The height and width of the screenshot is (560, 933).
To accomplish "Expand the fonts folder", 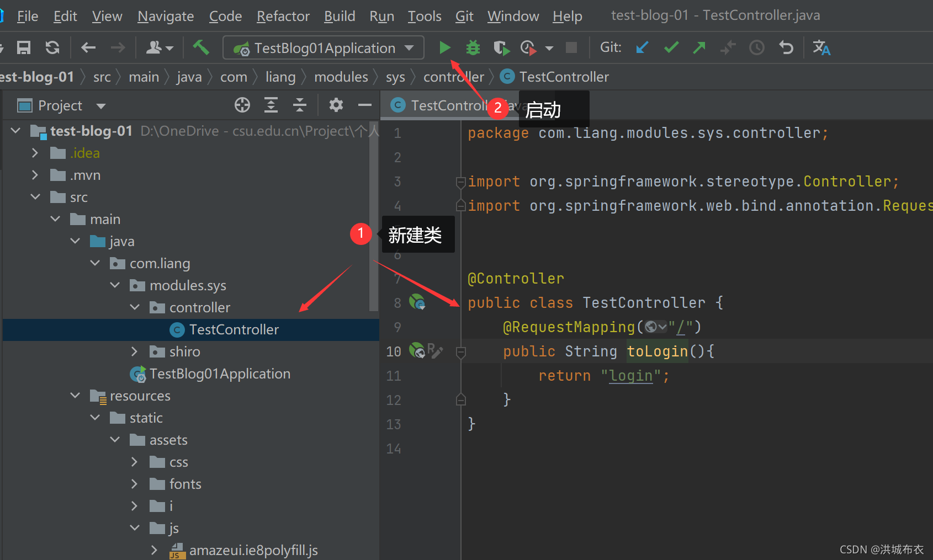I will (135, 484).
